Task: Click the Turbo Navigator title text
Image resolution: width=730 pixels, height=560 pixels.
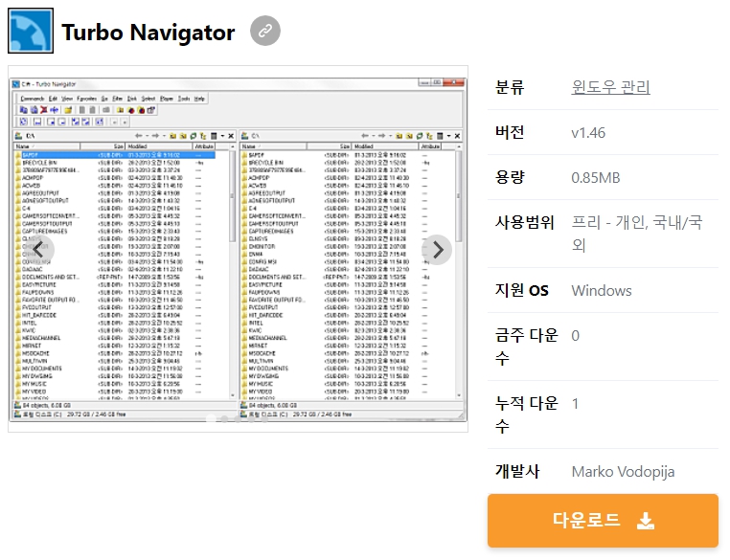Action: click(148, 33)
